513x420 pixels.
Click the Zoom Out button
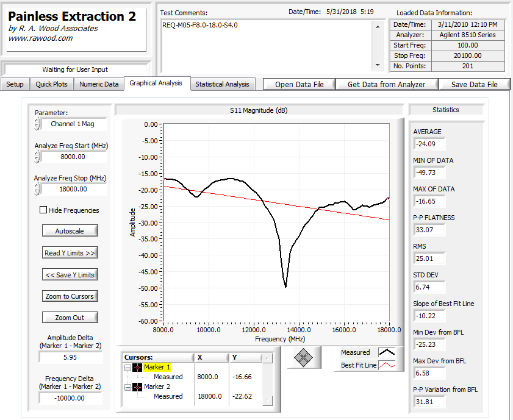70,318
